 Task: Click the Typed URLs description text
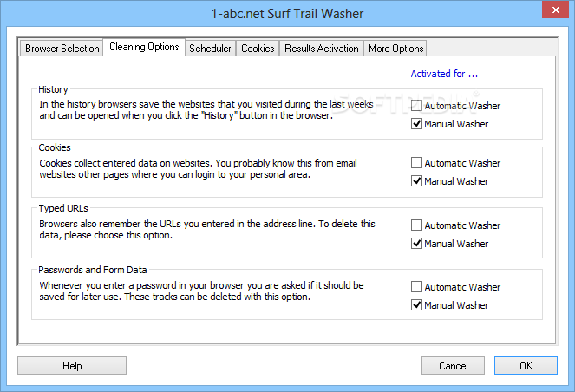click(x=207, y=230)
